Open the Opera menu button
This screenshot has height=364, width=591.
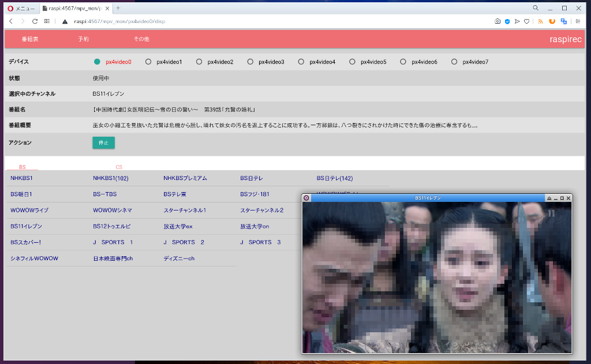click(x=20, y=8)
